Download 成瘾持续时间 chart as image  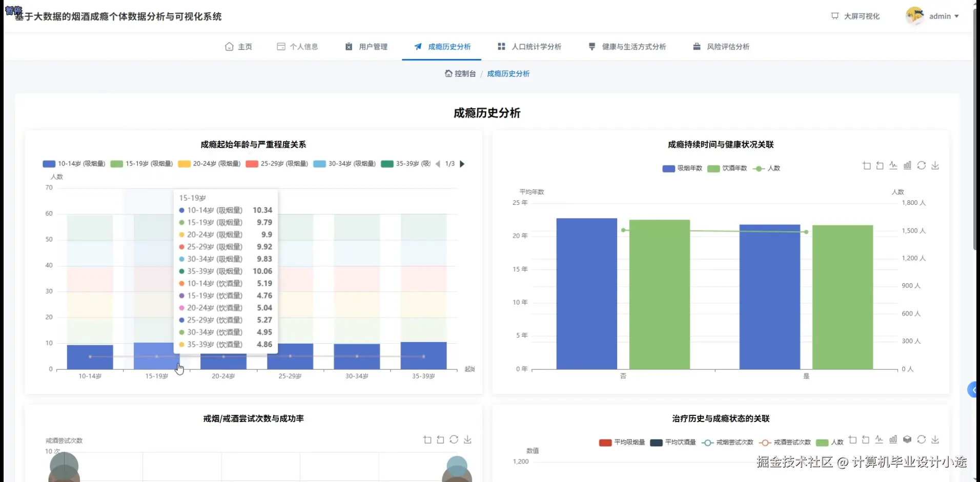[935, 165]
